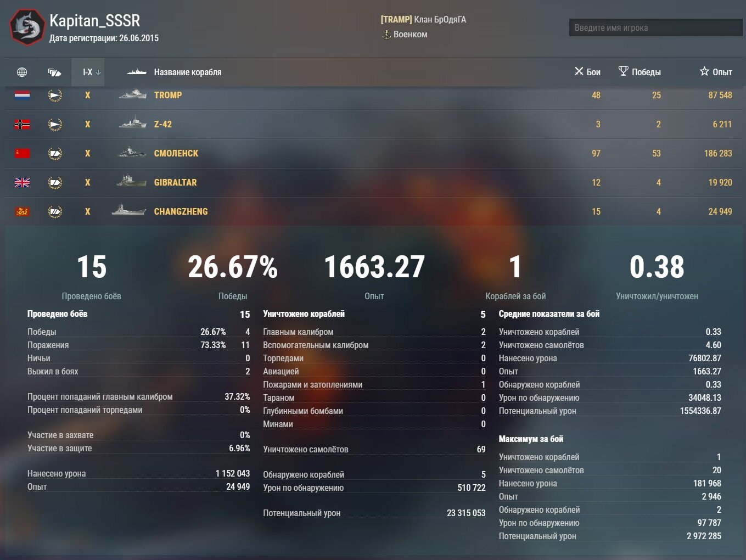Sort by ship class icon column

click(x=54, y=72)
